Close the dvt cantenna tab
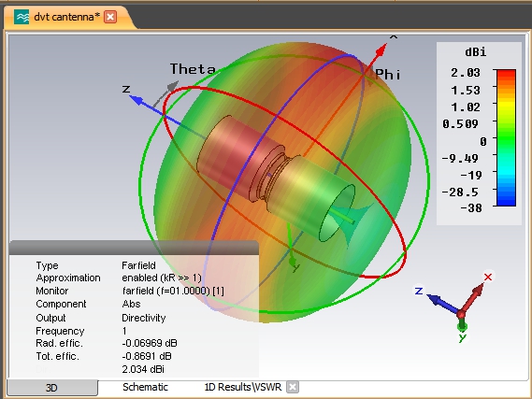 (110, 17)
